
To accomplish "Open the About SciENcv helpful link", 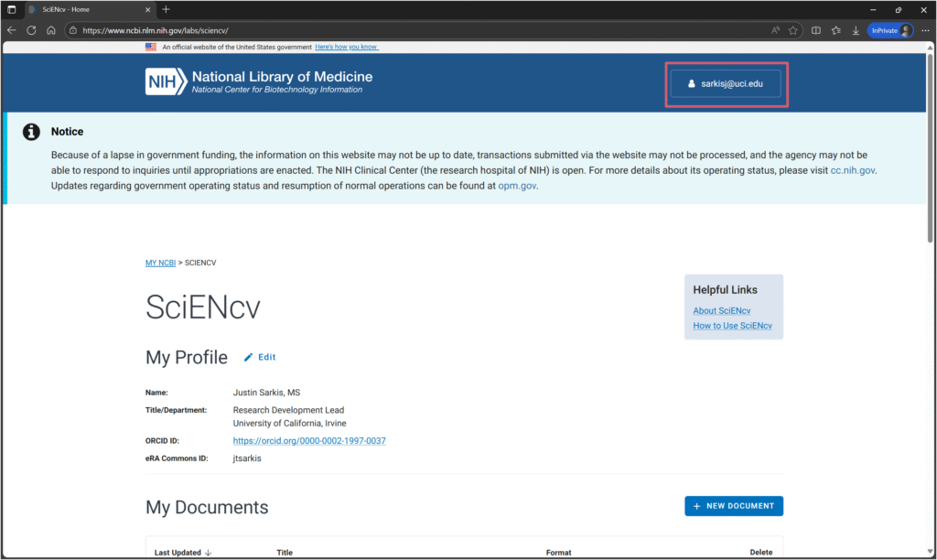I will pyautogui.click(x=722, y=311).
